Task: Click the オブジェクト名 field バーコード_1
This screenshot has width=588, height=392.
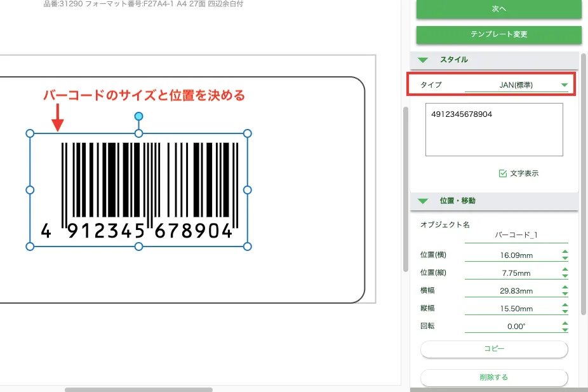Action: tap(516, 235)
